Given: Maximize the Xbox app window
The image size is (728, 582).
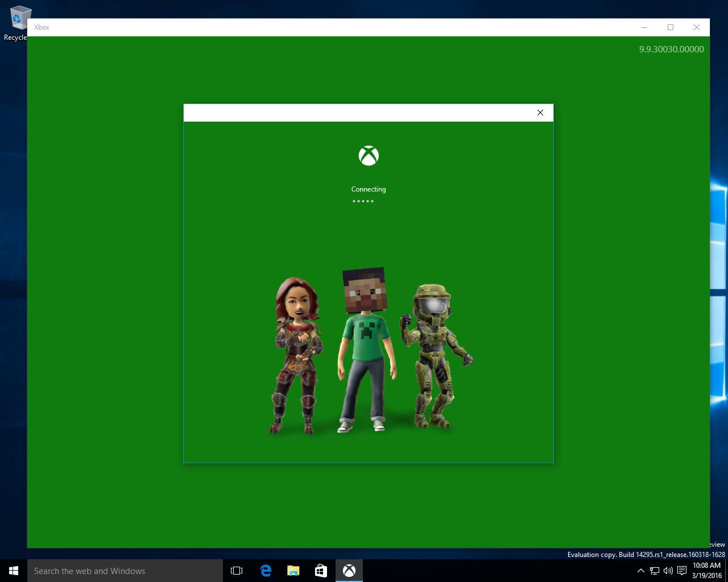Looking at the screenshot, I should tap(671, 27).
